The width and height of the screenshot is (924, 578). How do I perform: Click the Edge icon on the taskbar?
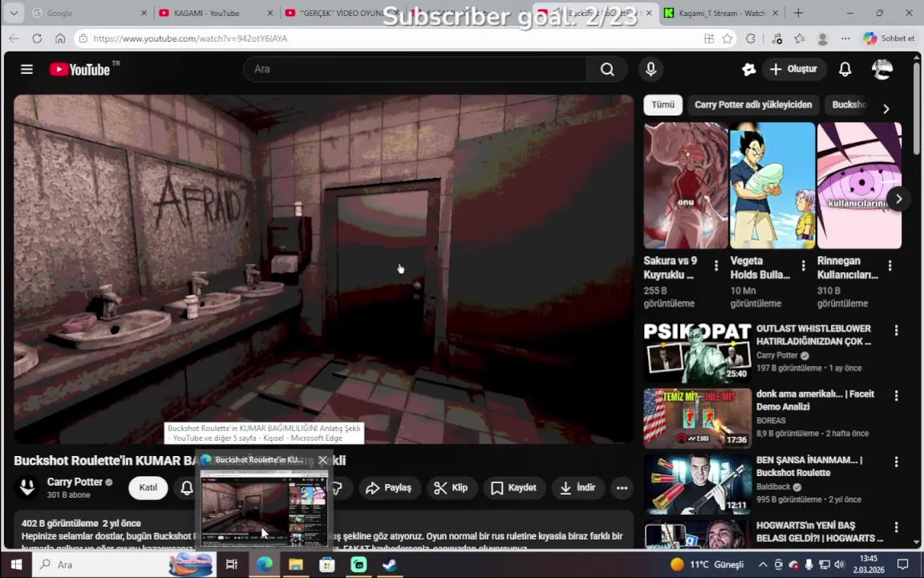pos(265,564)
